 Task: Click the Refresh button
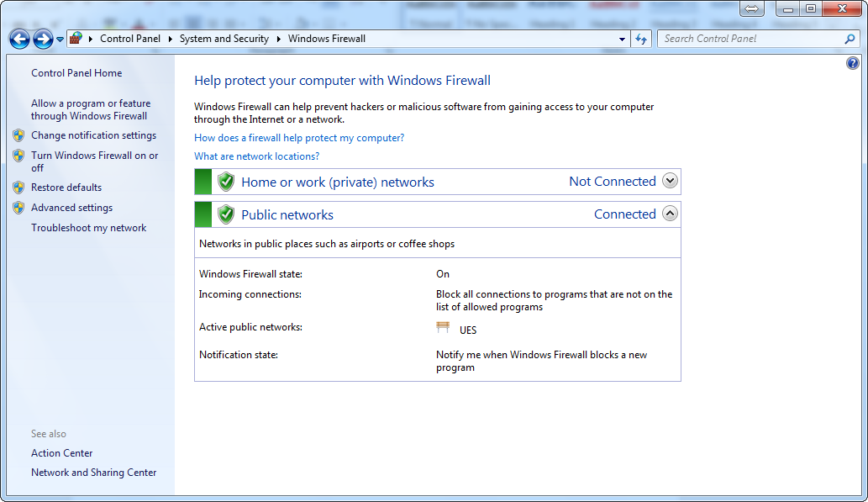(641, 39)
